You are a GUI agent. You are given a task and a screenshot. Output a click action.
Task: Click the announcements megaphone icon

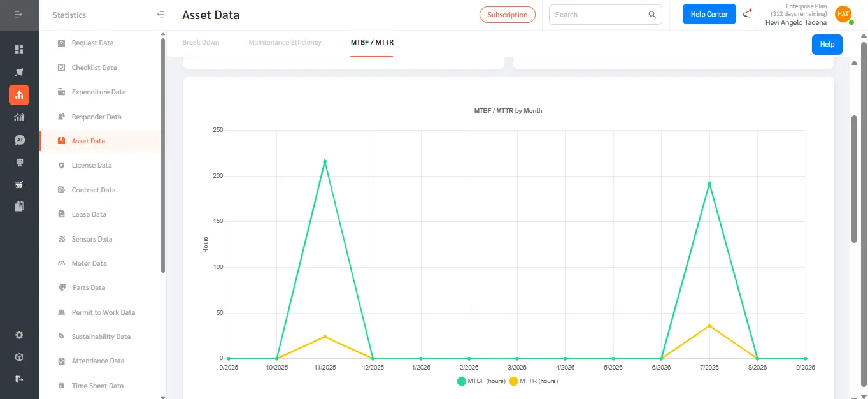[747, 14]
